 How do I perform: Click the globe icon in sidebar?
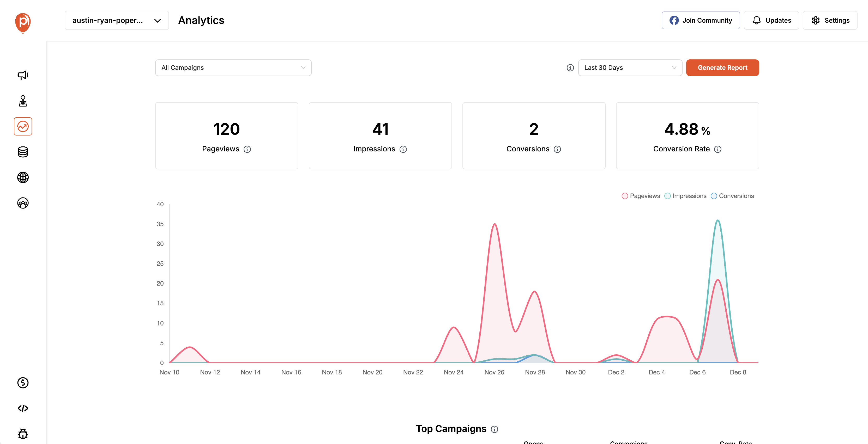(23, 178)
